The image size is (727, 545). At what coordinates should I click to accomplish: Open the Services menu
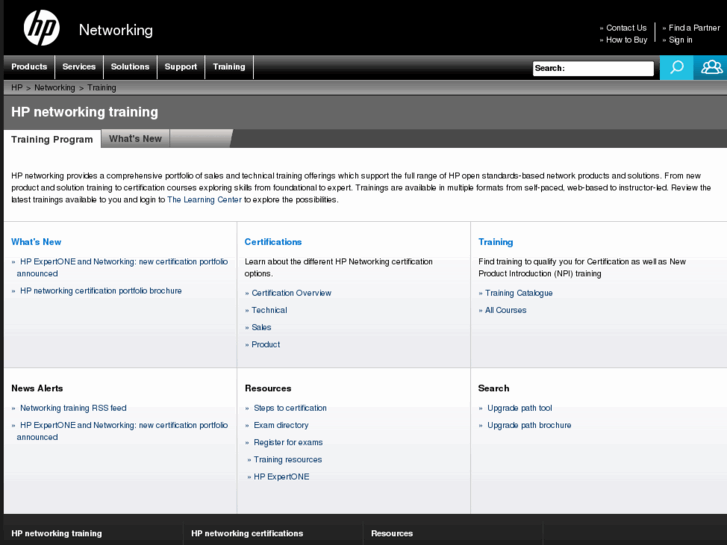(x=79, y=67)
